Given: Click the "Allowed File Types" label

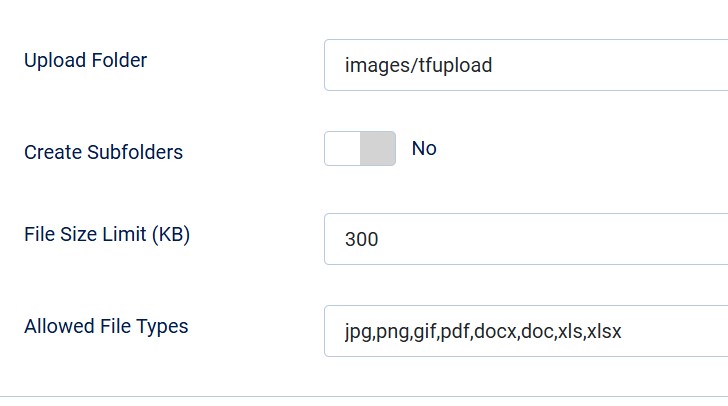Looking at the screenshot, I should (x=106, y=326).
